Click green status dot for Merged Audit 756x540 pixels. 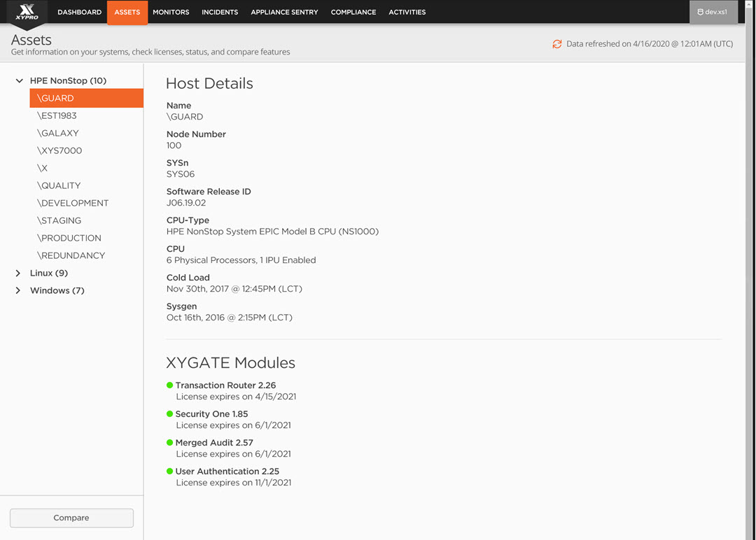169,442
